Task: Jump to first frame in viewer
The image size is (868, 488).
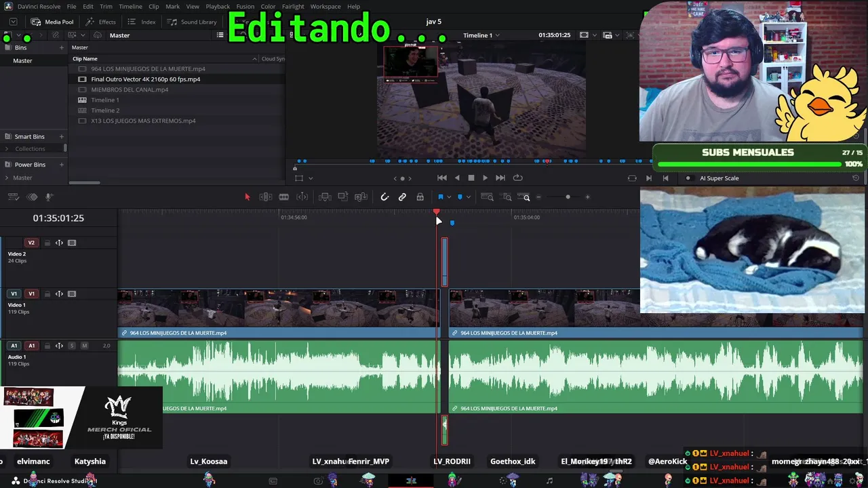Action: coord(442,178)
